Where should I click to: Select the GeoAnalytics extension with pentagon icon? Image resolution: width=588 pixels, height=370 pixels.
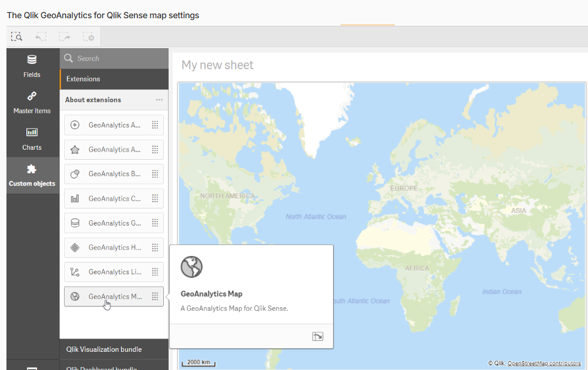pyautogui.click(x=113, y=150)
